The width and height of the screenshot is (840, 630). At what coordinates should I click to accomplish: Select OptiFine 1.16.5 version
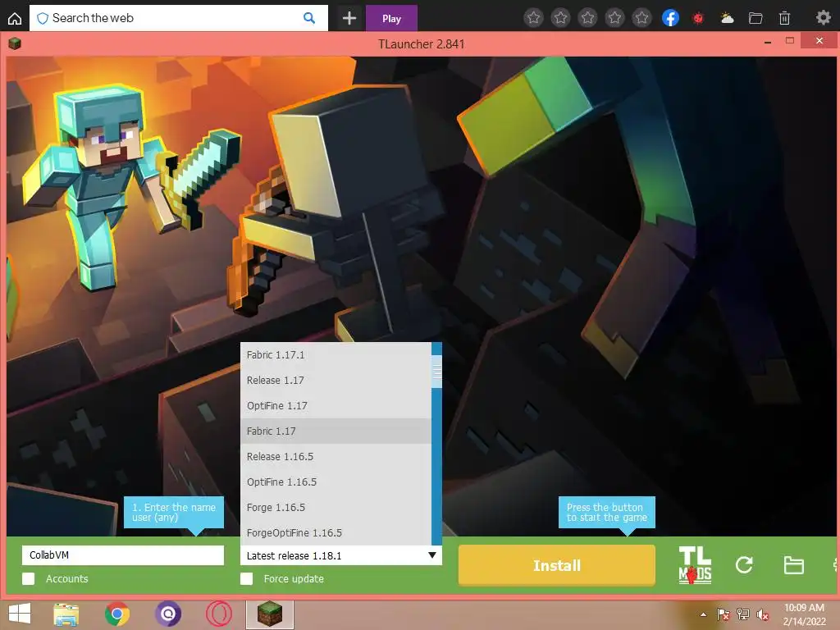pyautogui.click(x=336, y=482)
